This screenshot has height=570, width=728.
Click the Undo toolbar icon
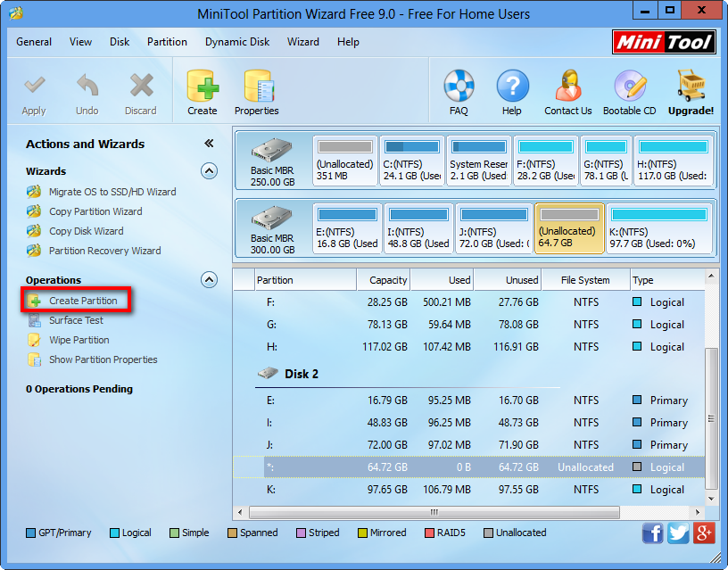pyautogui.click(x=87, y=92)
